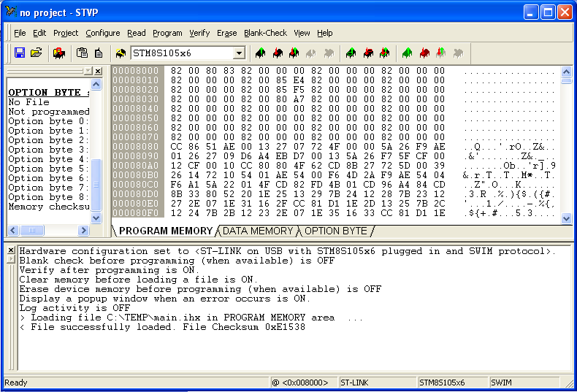Switch to the DATA MEMORY tab
Image resolution: width=577 pixels, height=392 pixels.
tap(258, 231)
